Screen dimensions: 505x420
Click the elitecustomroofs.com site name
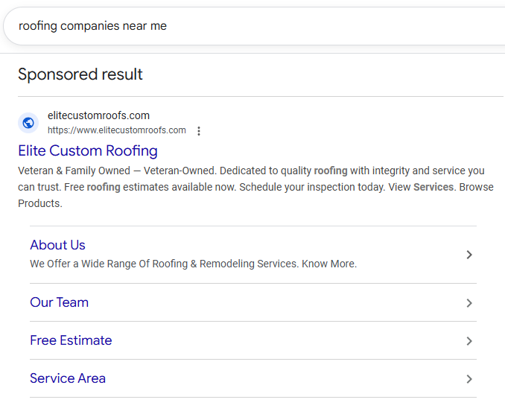pyautogui.click(x=98, y=115)
